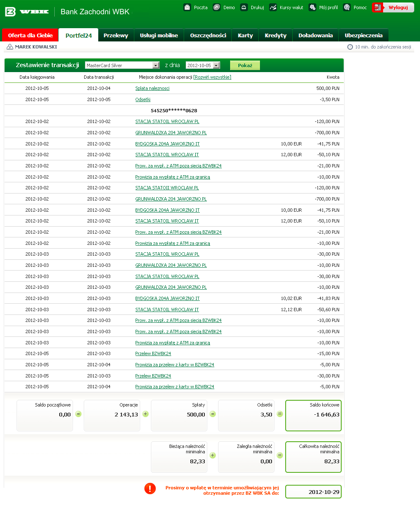Screen dimensions: 420x508
Task: Click the Spłaty value 500,00
Action: [196, 414]
